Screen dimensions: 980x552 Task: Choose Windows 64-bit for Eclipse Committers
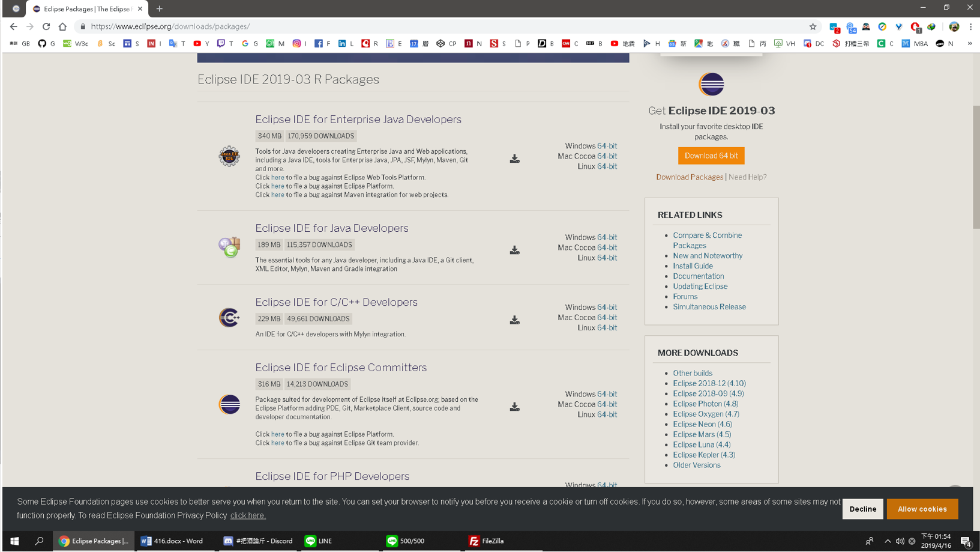pyautogui.click(x=607, y=394)
